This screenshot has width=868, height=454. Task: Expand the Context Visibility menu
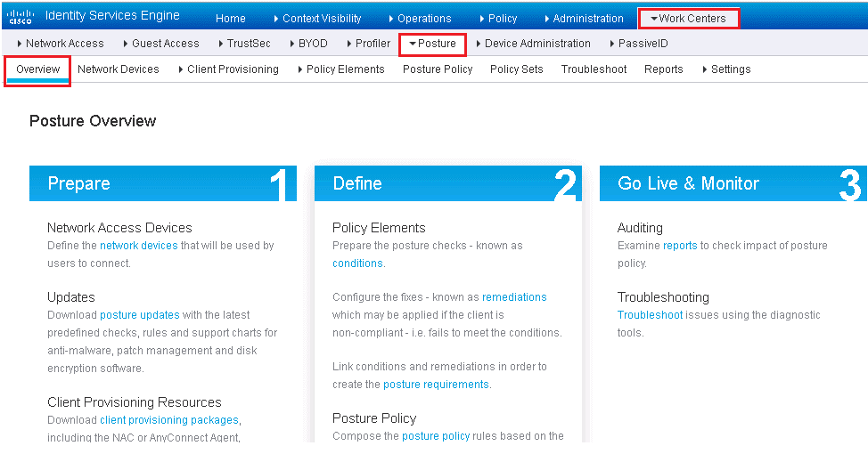coord(318,18)
